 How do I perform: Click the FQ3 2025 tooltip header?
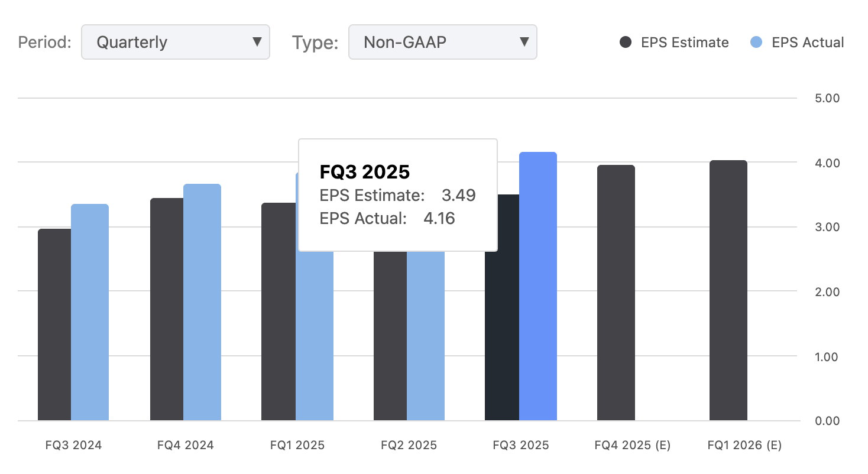(365, 172)
